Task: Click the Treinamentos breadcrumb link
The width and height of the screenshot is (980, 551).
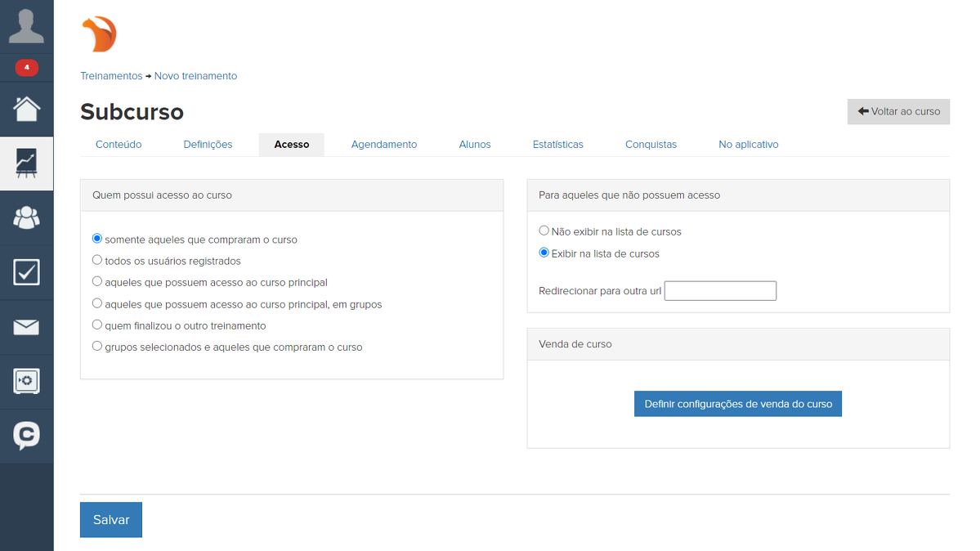Action: pos(111,76)
